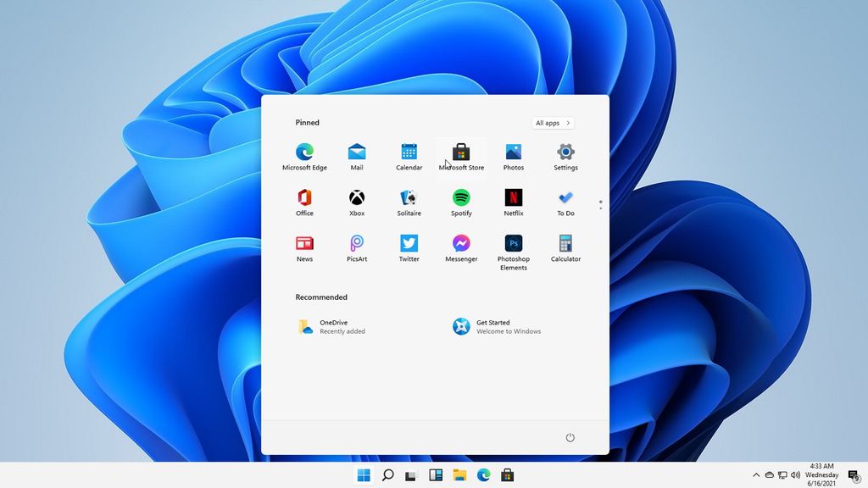Launch the Photos app
This screenshot has width=868, height=488.
coord(513,151)
